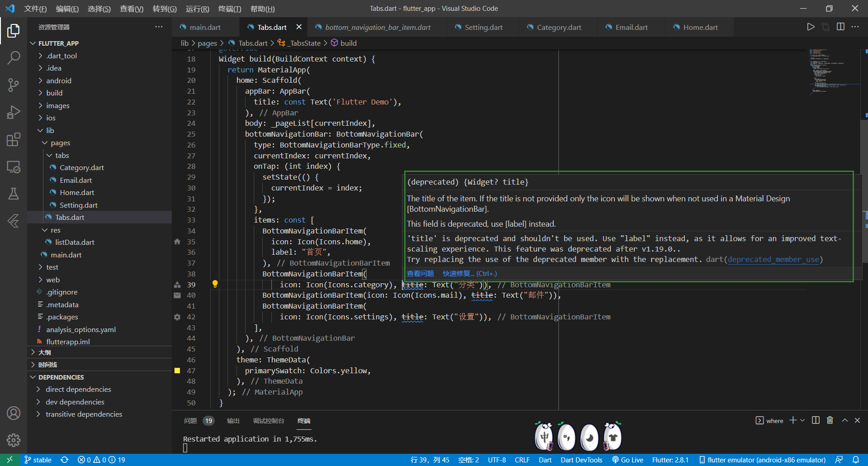Viewport: 868px width, 466px height.
Task: Click the Run button in the editor toolbar
Action: (x=811, y=27)
